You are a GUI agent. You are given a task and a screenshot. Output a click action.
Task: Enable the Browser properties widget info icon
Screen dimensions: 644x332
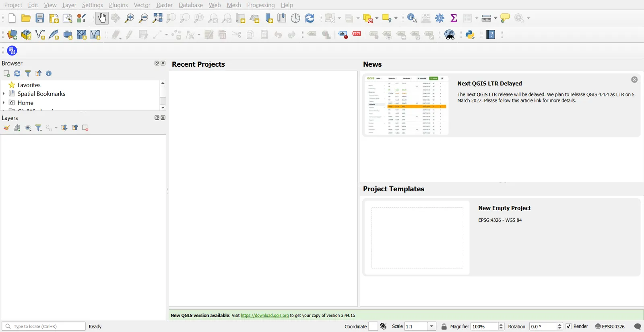click(x=49, y=74)
